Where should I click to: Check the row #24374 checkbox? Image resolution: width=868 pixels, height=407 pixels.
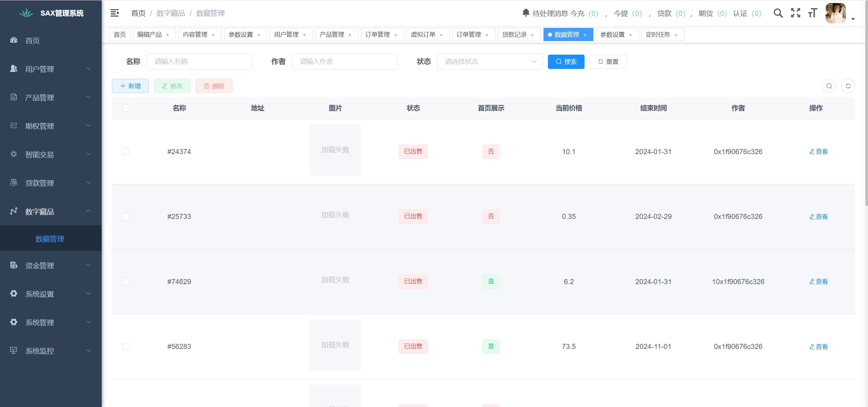(x=126, y=151)
